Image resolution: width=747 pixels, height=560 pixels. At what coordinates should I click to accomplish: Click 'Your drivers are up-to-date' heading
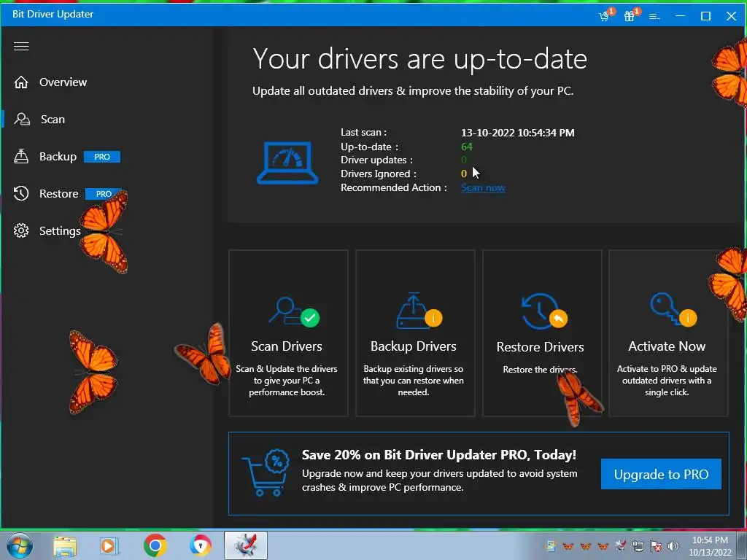(419, 59)
